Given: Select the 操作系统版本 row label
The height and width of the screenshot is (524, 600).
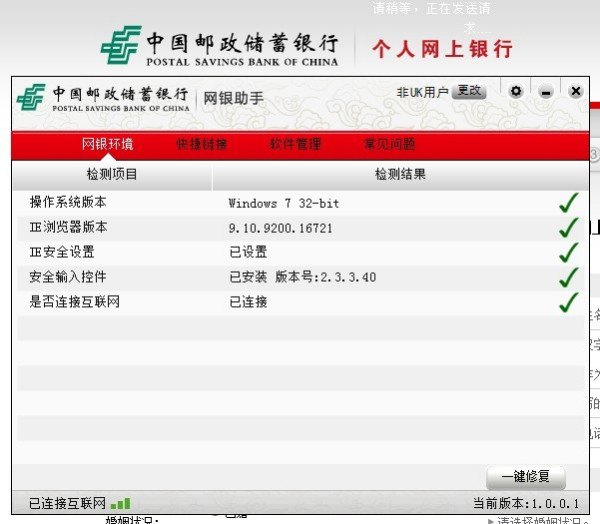Looking at the screenshot, I should (x=68, y=202).
